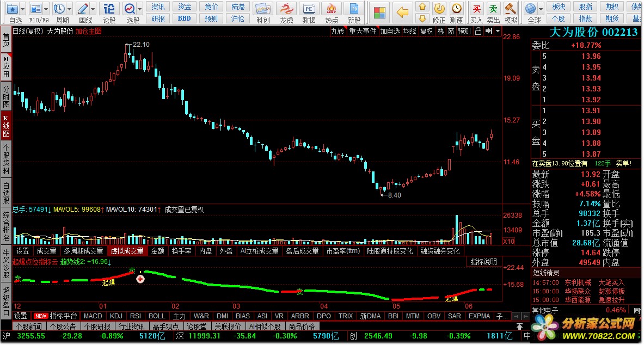The width and height of the screenshot is (644, 345).
Task: Open the 新股 IPO icon
Action: [x=354, y=8]
